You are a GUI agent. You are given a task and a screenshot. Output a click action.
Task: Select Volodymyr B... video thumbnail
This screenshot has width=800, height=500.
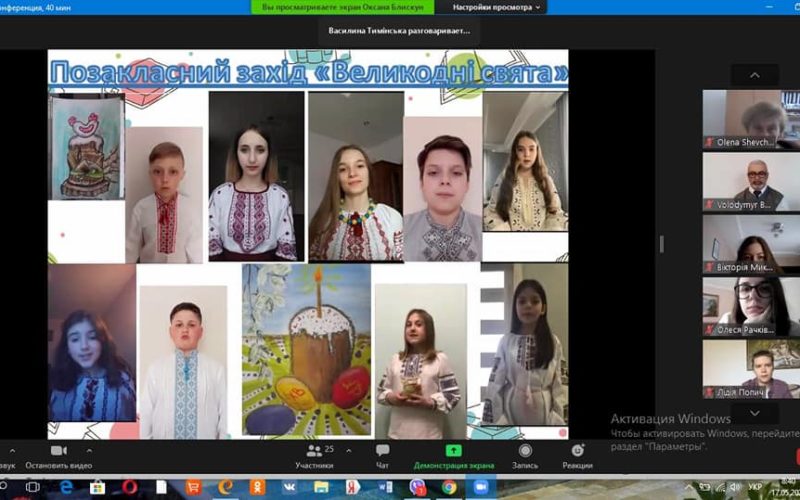click(750, 181)
